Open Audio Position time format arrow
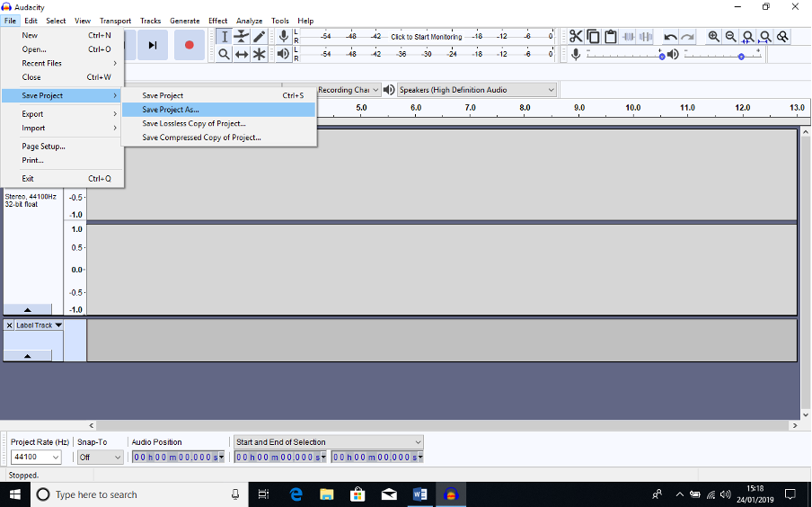The width and height of the screenshot is (812, 507). 221,457
